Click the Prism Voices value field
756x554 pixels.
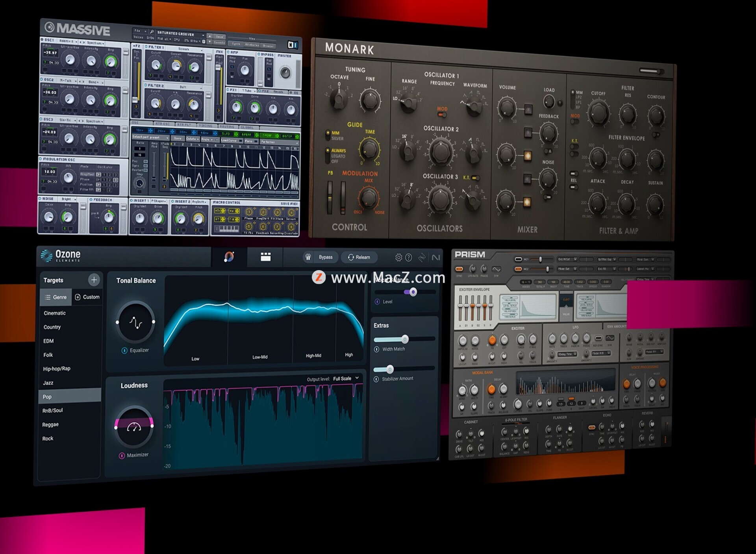tap(526, 282)
